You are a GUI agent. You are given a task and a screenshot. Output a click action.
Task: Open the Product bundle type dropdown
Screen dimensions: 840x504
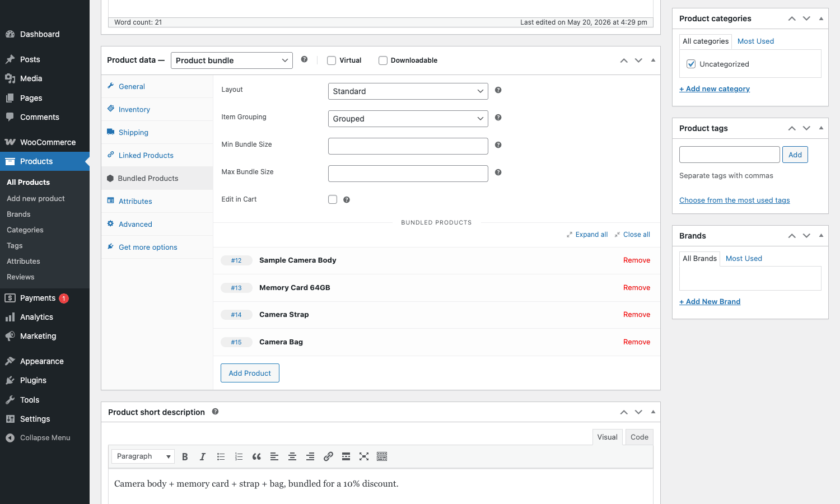tap(231, 60)
